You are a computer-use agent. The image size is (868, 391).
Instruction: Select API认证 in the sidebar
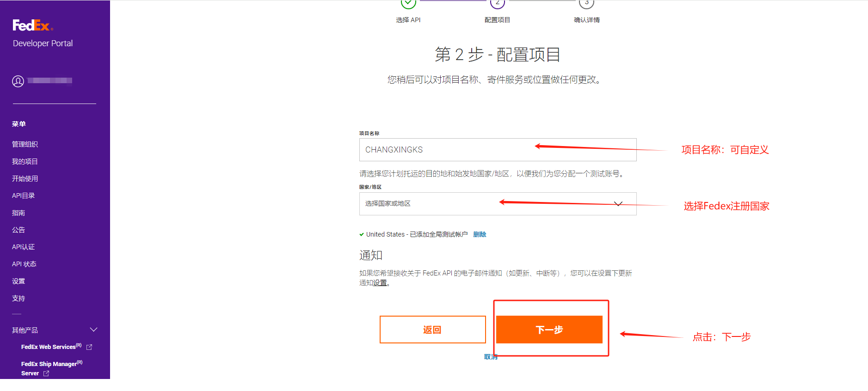tap(24, 247)
